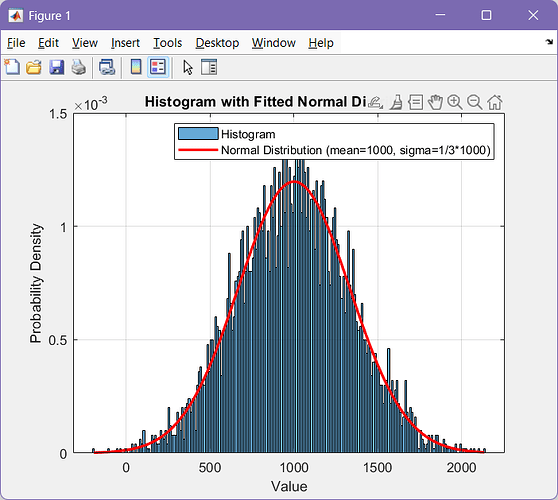The height and width of the screenshot is (500, 558).
Task: Click the dock figure arrow in menu bar
Action: 549,42
